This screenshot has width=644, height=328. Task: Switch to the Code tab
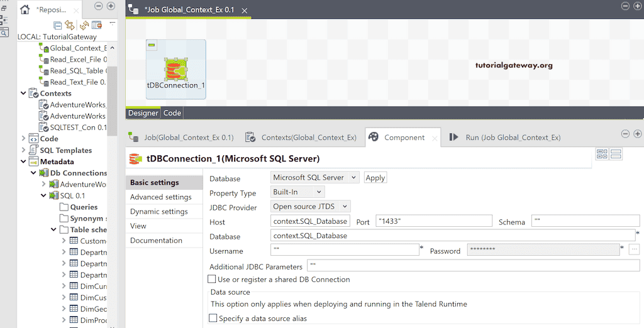point(172,113)
